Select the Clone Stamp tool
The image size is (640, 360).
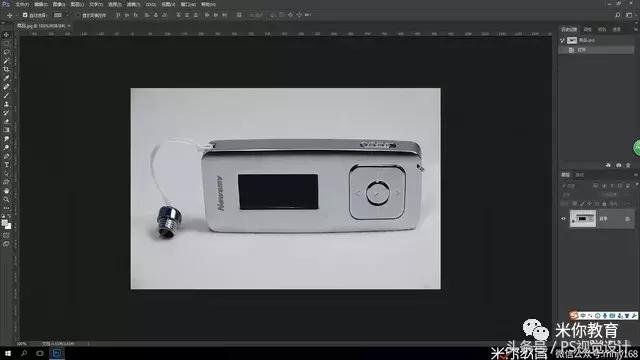click(x=6, y=104)
